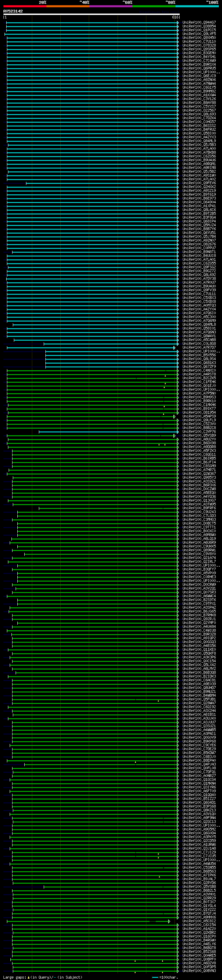Select the UniRef100_C1FEH6 label
Image resolution: width=222 pixels, height=980 pixels.
click(199, 382)
